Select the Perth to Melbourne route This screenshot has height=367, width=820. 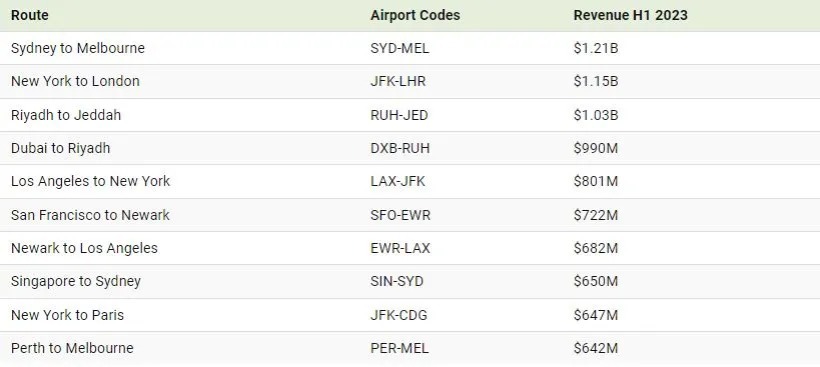[72, 348]
